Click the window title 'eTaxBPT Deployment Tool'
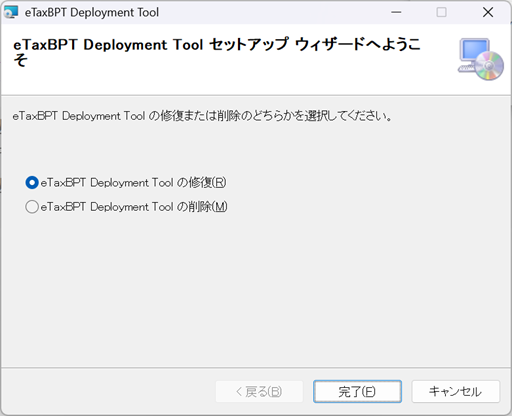Screen dimensions: 512x416 click(92, 13)
